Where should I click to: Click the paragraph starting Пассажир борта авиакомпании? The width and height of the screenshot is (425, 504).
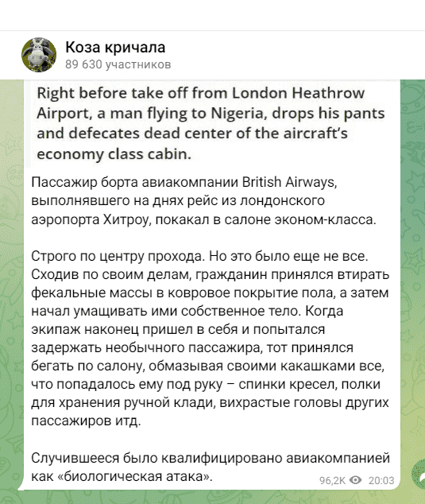point(203,201)
